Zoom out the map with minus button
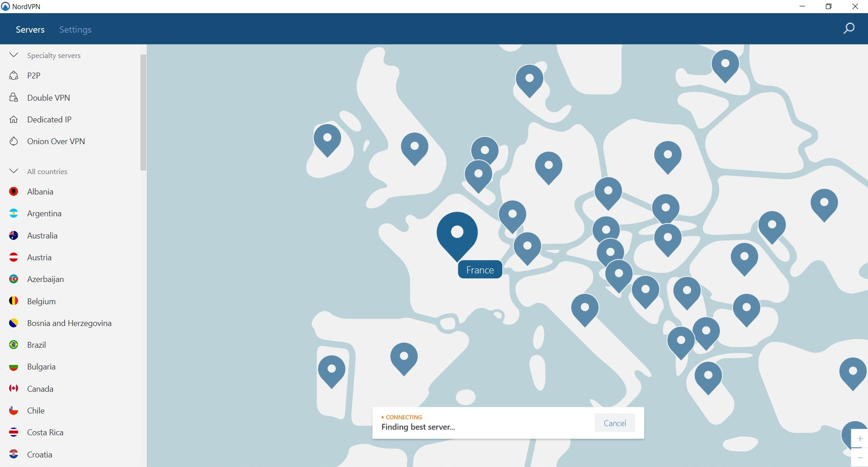 [860, 457]
